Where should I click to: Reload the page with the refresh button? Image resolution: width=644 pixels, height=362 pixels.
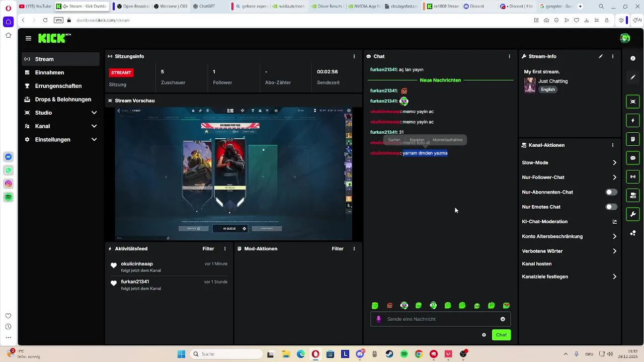45,20
